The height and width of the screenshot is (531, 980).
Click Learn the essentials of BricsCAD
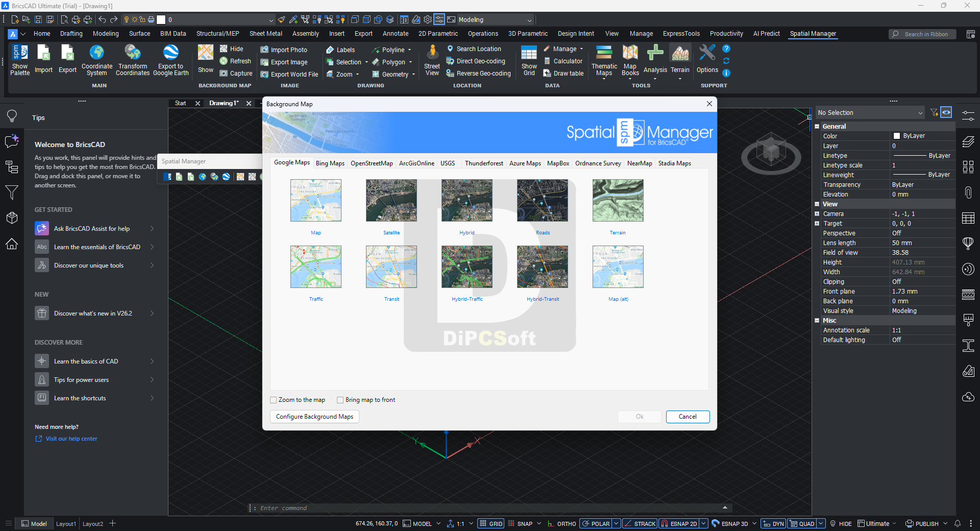click(x=95, y=247)
